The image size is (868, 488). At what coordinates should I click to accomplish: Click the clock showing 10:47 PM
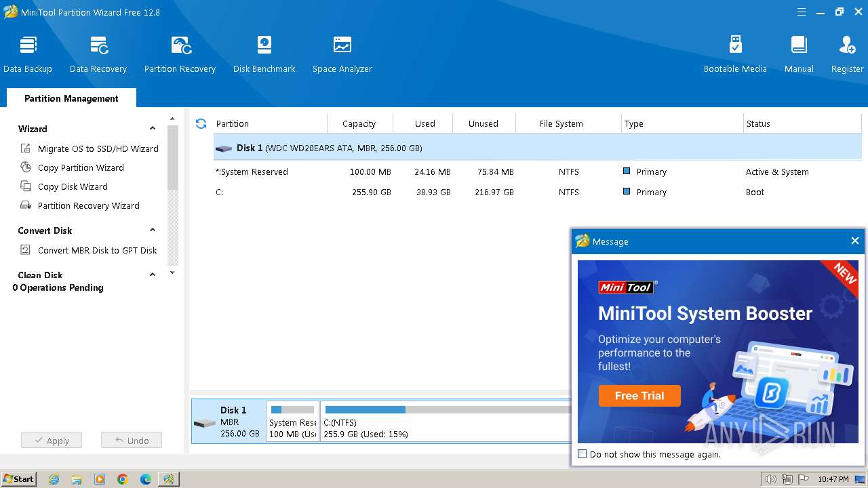pyautogui.click(x=833, y=479)
